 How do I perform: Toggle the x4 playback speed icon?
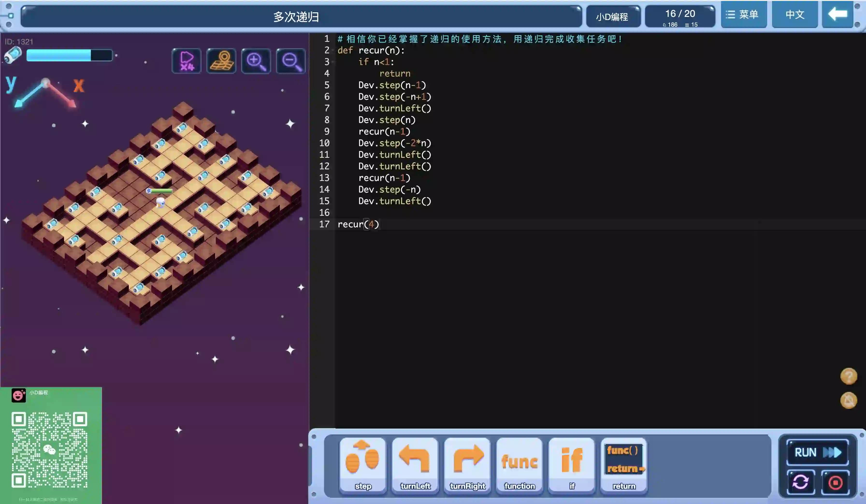coord(187,61)
